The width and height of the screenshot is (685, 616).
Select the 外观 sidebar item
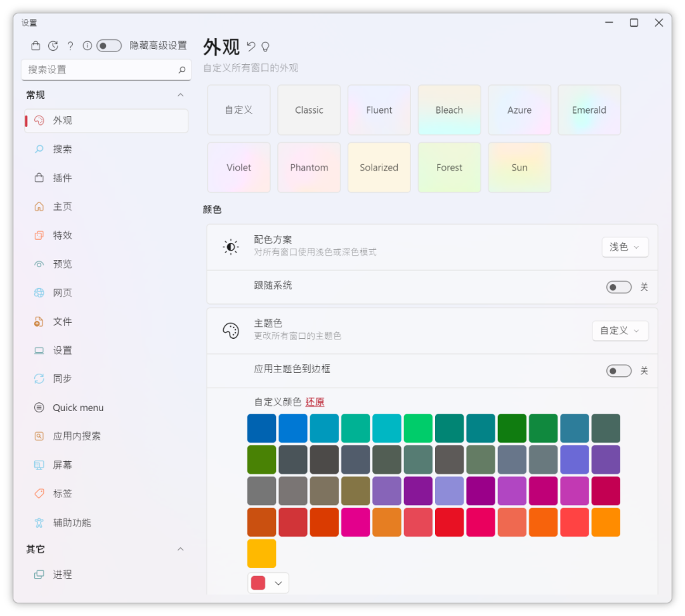[106, 121]
